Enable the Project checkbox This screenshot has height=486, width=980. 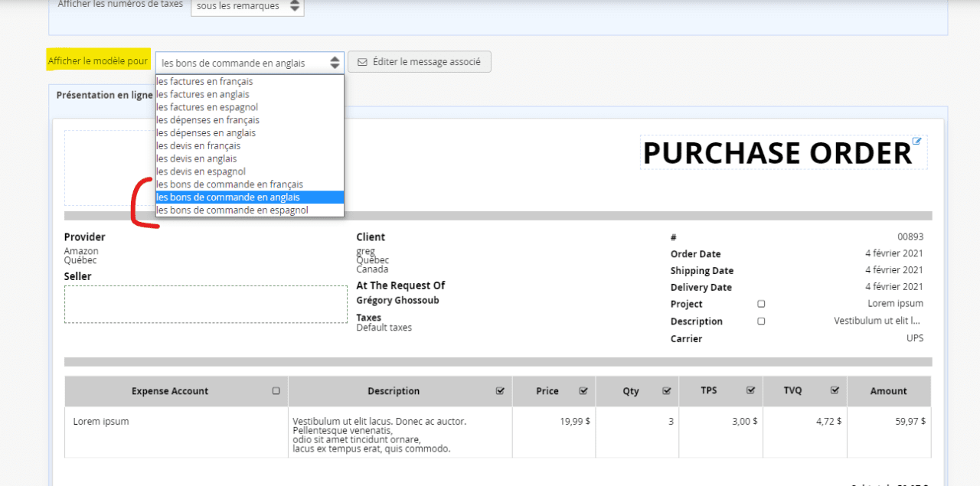coord(761,304)
